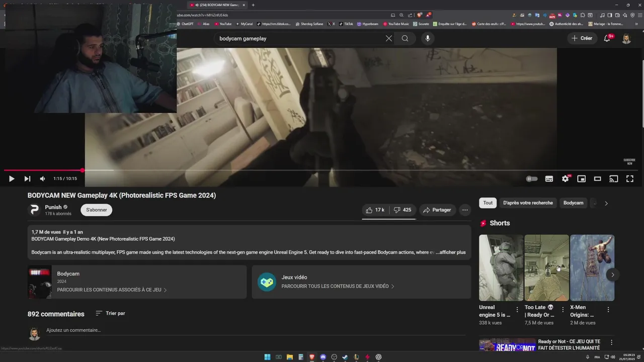Open Discord from taskbar

pos(323,357)
